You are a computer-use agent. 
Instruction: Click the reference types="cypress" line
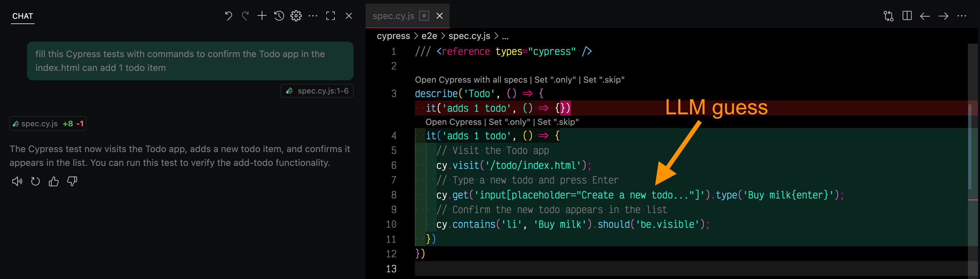point(503,52)
